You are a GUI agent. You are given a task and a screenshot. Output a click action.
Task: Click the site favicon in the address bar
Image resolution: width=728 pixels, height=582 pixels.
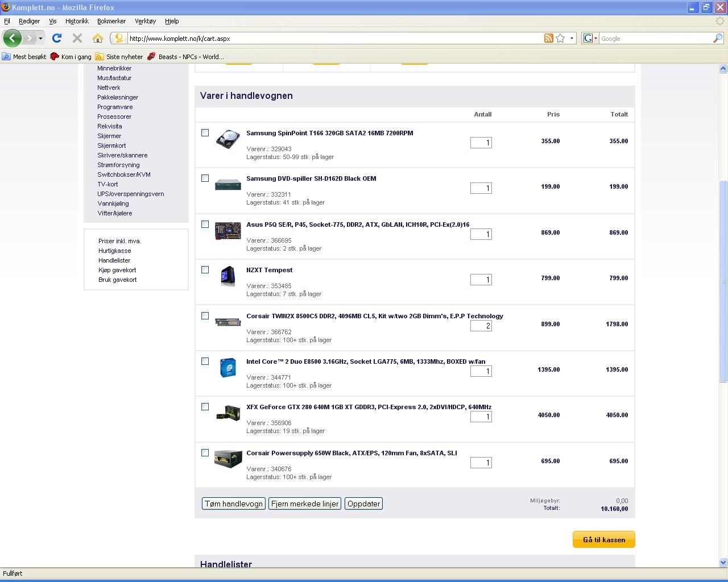(119, 38)
